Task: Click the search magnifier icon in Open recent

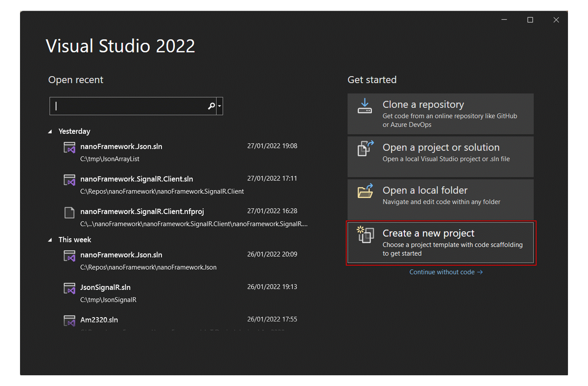Action: (211, 106)
